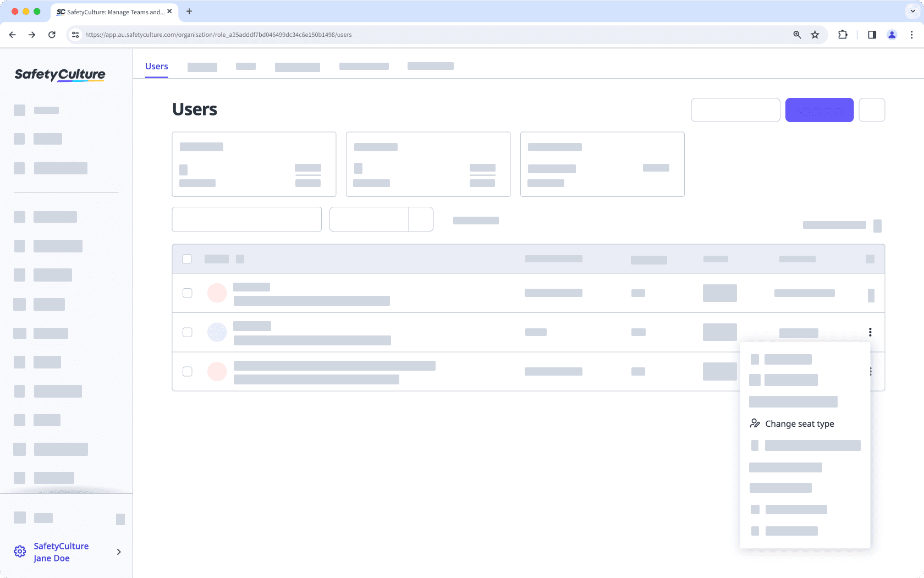Reload the current page
This screenshot has height=578, width=924.
(52, 34)
